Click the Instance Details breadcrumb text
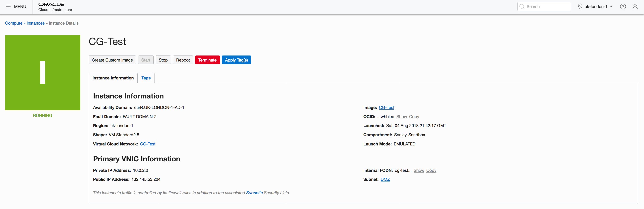The height and width of the screenshot is (209, 644). point(64,23)
